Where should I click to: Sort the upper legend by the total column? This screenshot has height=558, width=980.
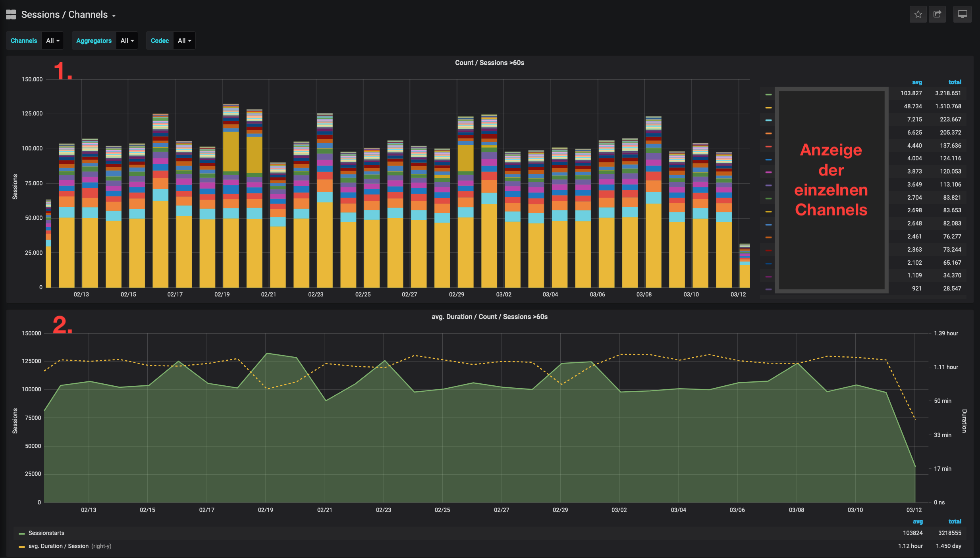pos(955,82)
